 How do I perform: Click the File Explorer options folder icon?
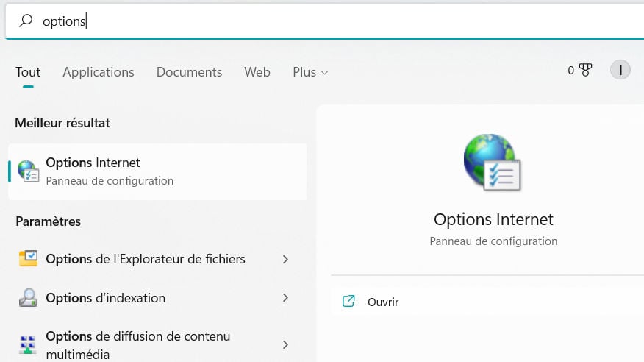pyautogui.click(x=28, y=259)
